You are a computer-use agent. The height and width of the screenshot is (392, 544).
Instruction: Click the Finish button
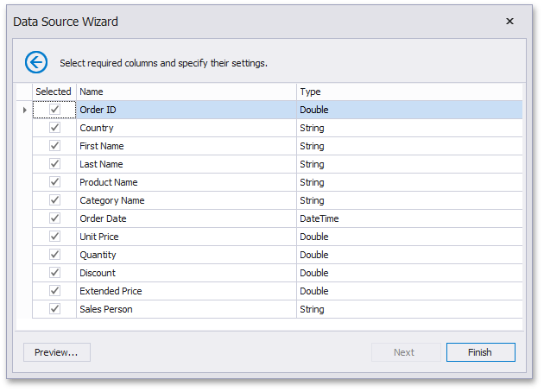click(x=480, y=352)
